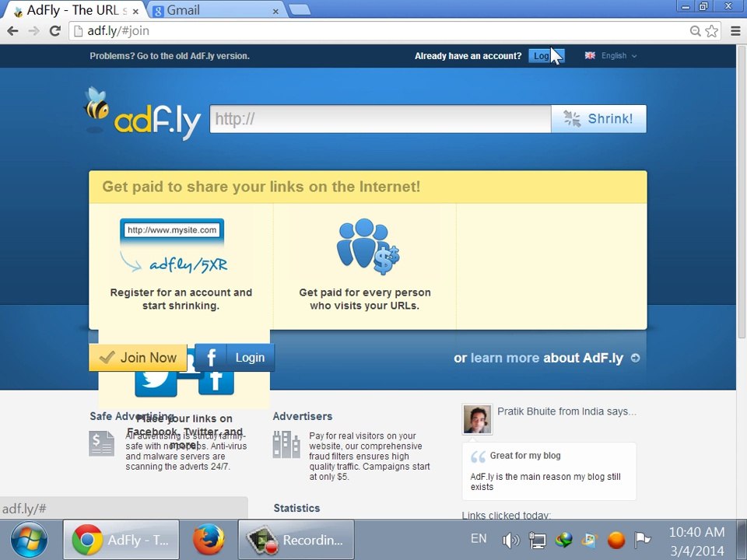This screenshot has width=747, height=560.
Task: Click the page vertical scrollbar
Action: click(742, 191)
